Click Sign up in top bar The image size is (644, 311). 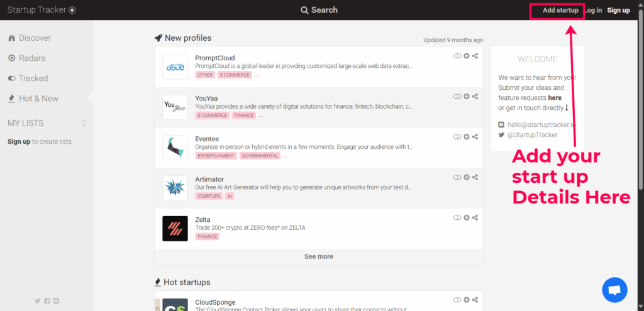coord(619,10)
